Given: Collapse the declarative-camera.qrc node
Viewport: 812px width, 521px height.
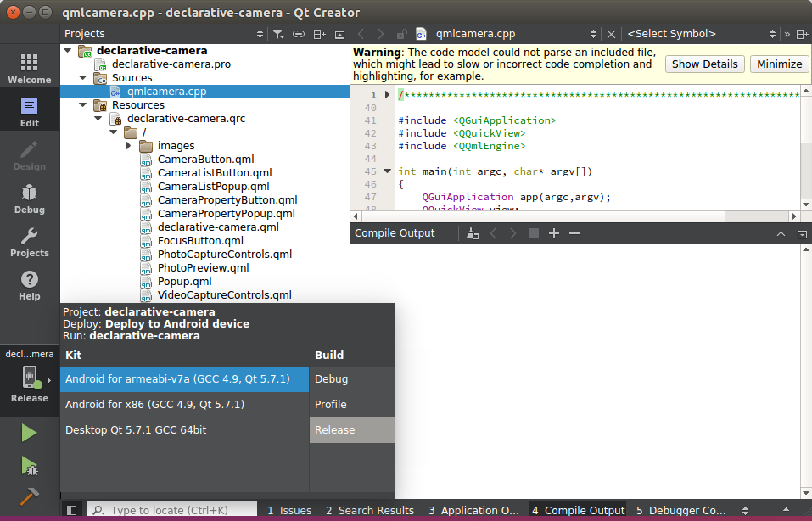Looking at the screenshot, I should pos(98,118).
